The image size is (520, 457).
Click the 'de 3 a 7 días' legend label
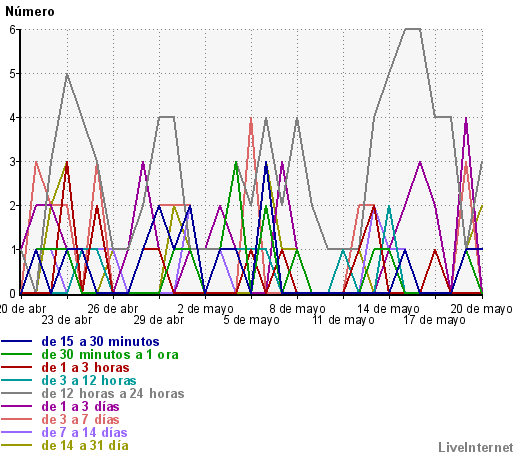pos(80,420)
